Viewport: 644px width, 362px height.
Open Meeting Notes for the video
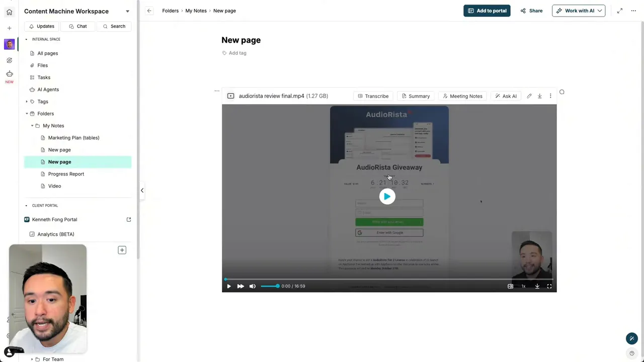pos(462,96)
